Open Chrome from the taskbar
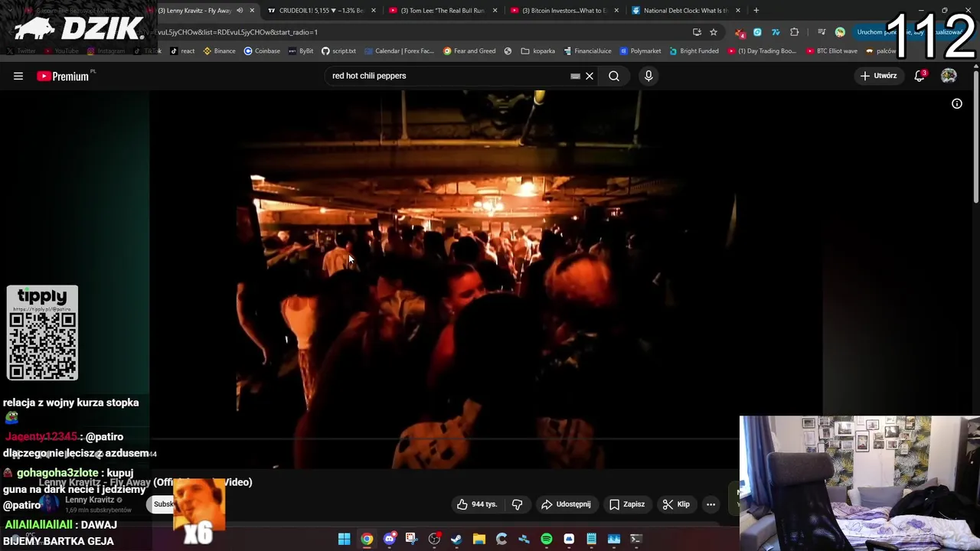The image size is (980, 551). pos(367,539)
